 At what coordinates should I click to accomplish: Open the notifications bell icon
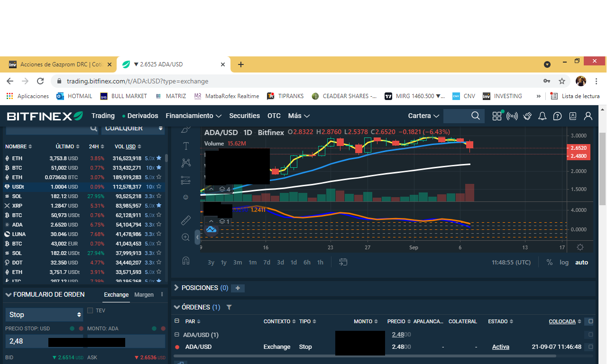(543, 116)
